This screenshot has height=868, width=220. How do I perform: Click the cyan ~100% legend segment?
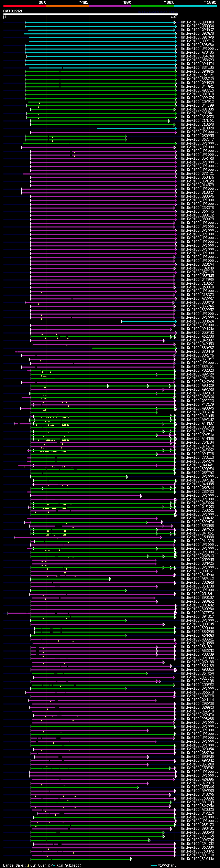(x=195, y=6)
